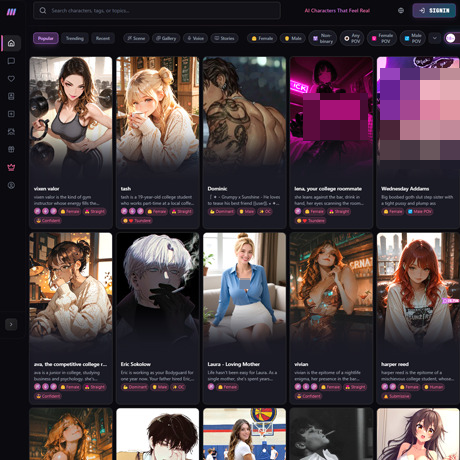Screen dimensions: 460x460
Task: Click the pink crown premium icon
Action: click(11, 167)
